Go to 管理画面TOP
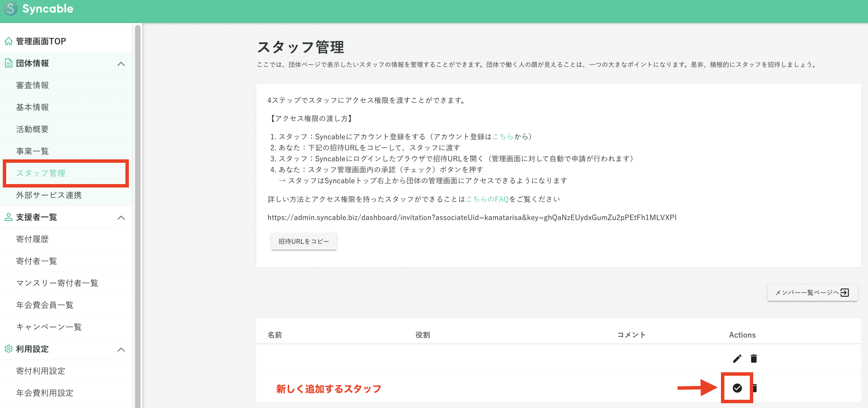Screen dimensions: 868x408 [66, 41]
